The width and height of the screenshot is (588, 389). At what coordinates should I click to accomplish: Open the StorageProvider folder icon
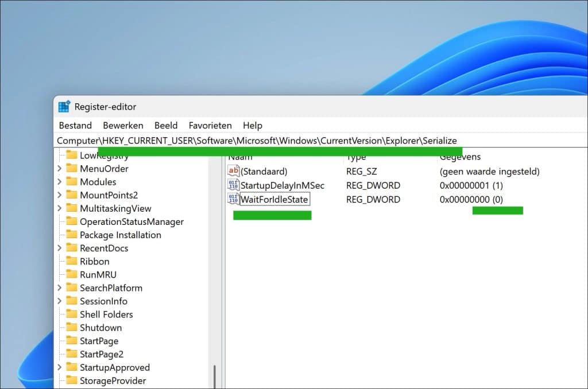pyautogui.click(x=72, y=380)
